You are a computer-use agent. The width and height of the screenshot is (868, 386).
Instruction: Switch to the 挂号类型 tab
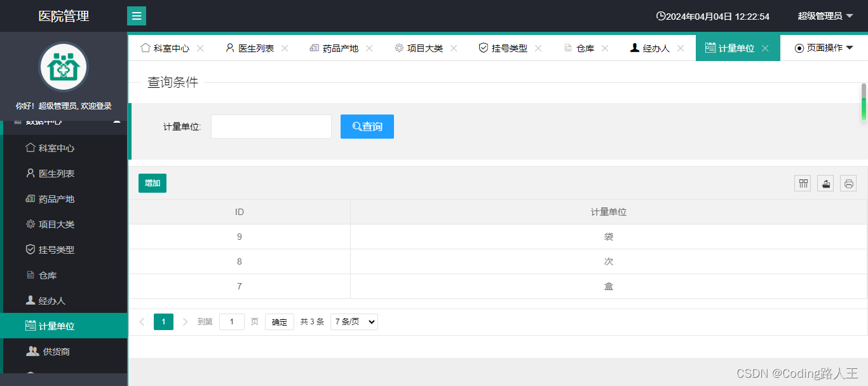click(x=503, y=48)
